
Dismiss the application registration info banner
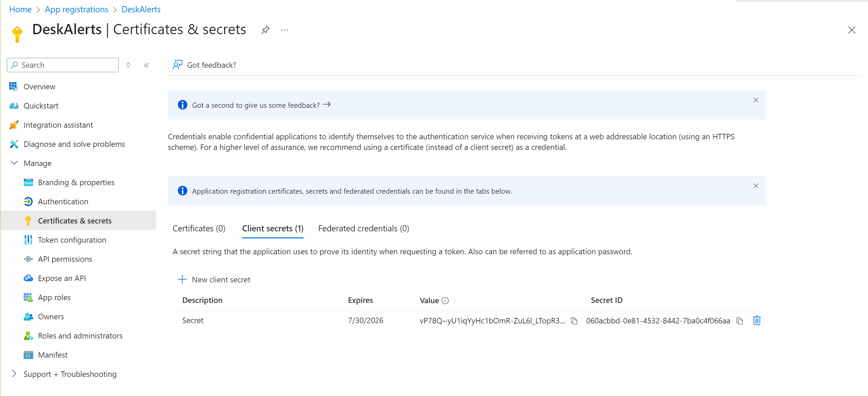pyautogui.click(x=756, y=186)
